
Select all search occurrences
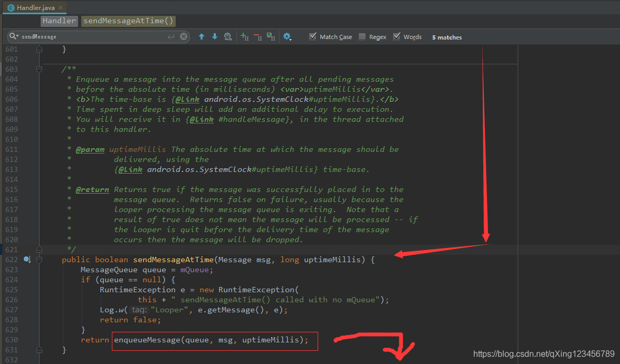coord(271,37)
